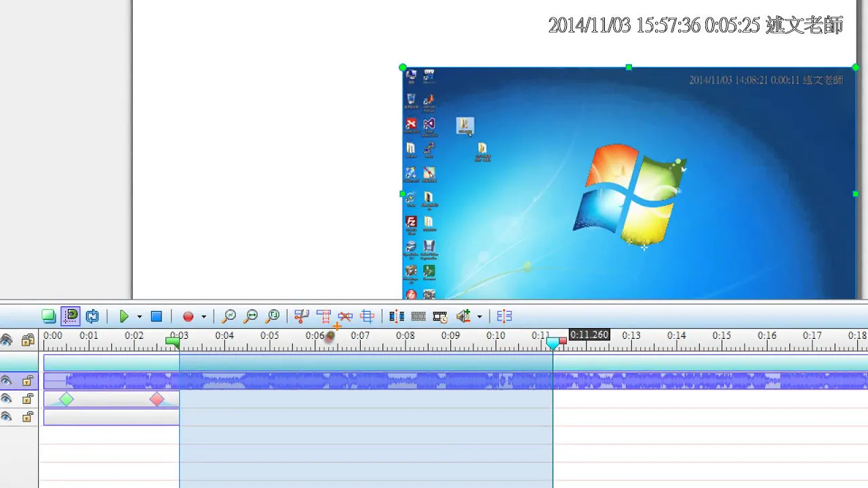
Task: Click the top-right green circle handle
Action: (x=856, y=67)
